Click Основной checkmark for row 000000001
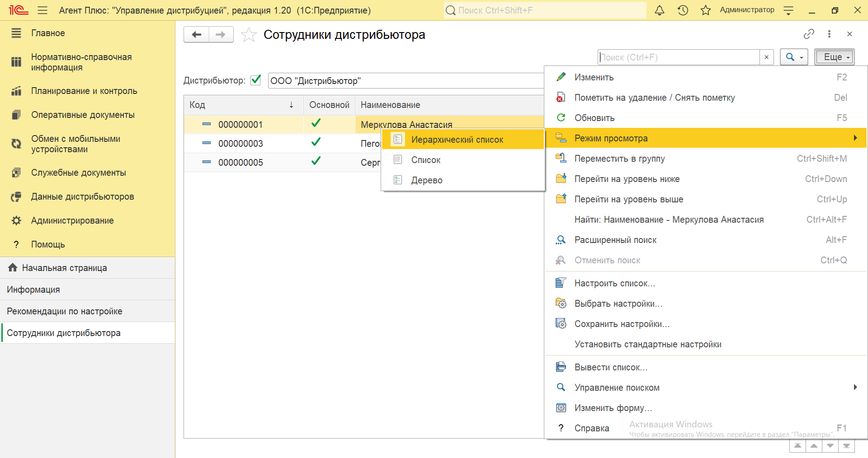Screen dimensions: 868x458 pyautogui.click(x=316, y=123)
